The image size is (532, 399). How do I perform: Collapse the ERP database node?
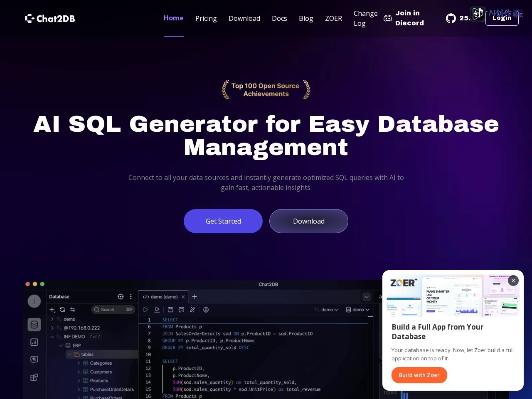(61, 345)
